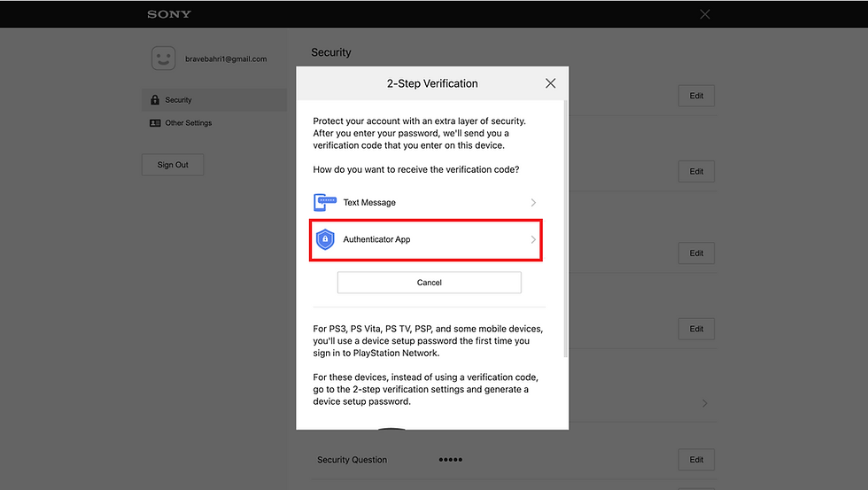
Task: Click the chevron arrow on the background Security page
Action: coord(705,403)
